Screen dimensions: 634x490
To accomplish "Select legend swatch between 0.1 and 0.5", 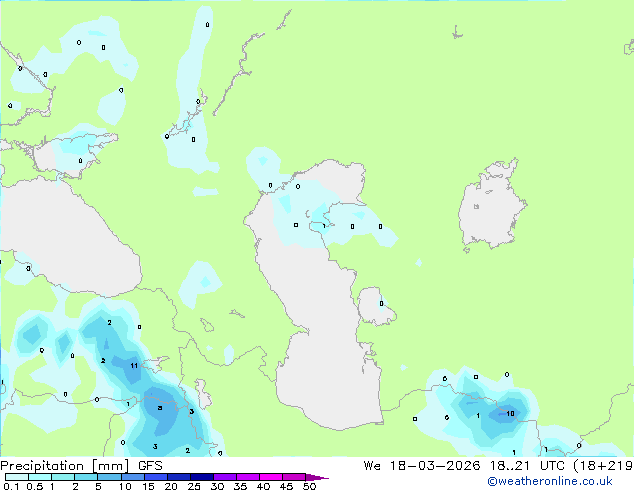I will point(17,477).
